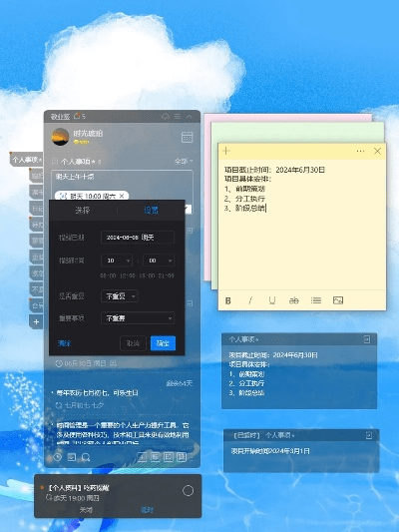Click 关闭 on the reminder popup
This screenshot has height=532, width=399.
(86, 510)
